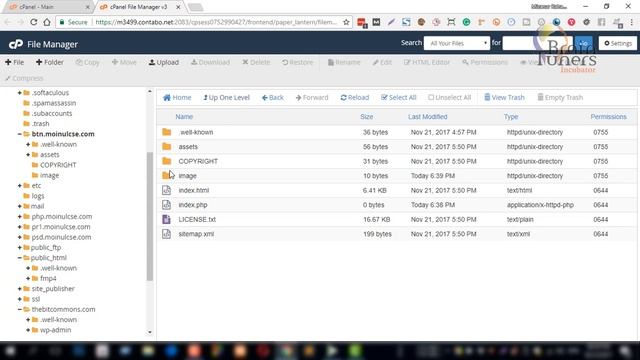Viewport: 640px width, 360px height.
Task: Bookmark this page with the star icon
Action: (x=346, y=22)
